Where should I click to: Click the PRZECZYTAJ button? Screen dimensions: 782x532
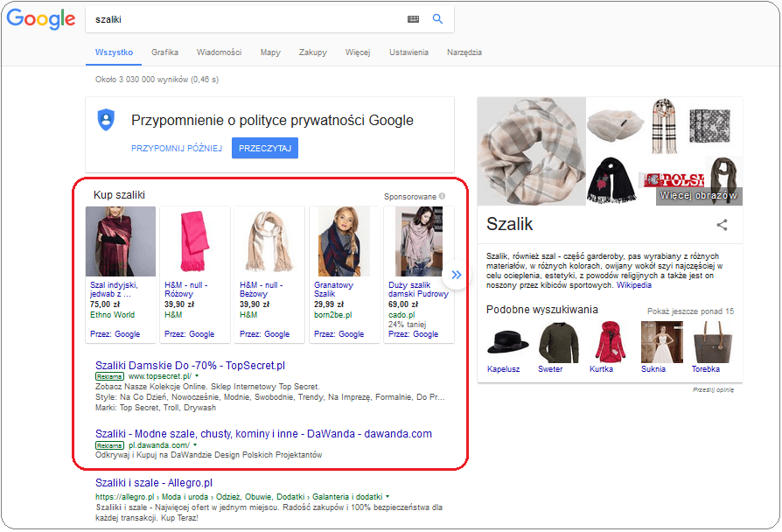(265, 148)
